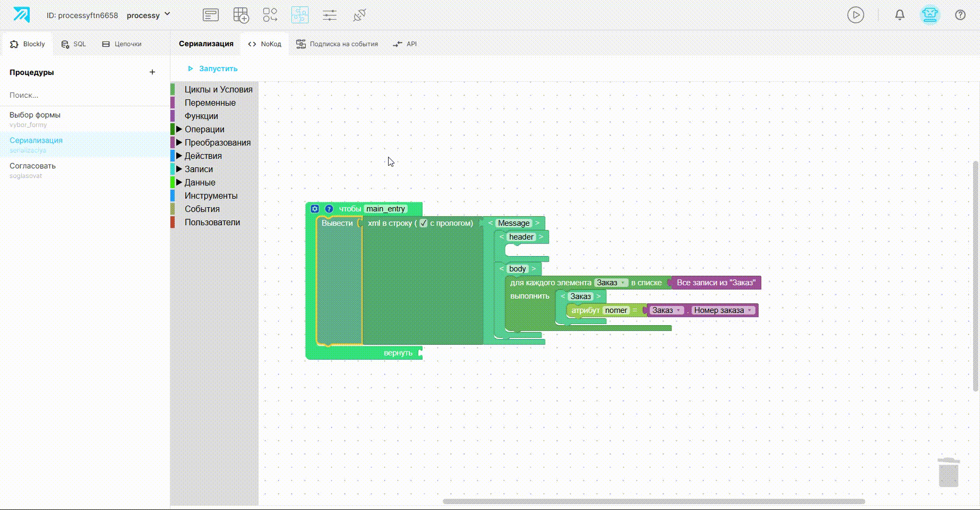The width and height of the screenshot is (980, 510).
Task: Click the notifications bell icon
Action: point(900,15)
